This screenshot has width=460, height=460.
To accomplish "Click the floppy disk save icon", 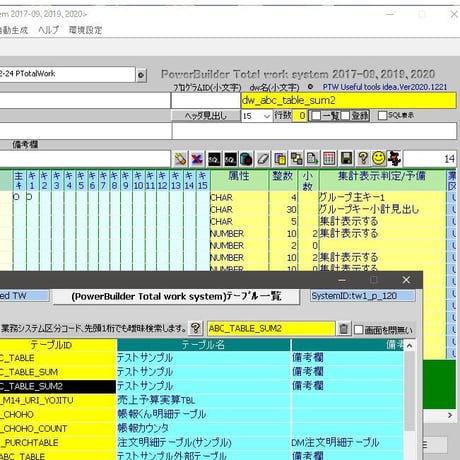I will pos(346,159).
